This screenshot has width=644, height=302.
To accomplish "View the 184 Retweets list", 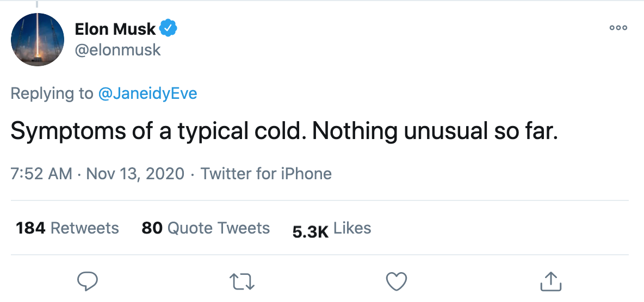I will 67,228.
